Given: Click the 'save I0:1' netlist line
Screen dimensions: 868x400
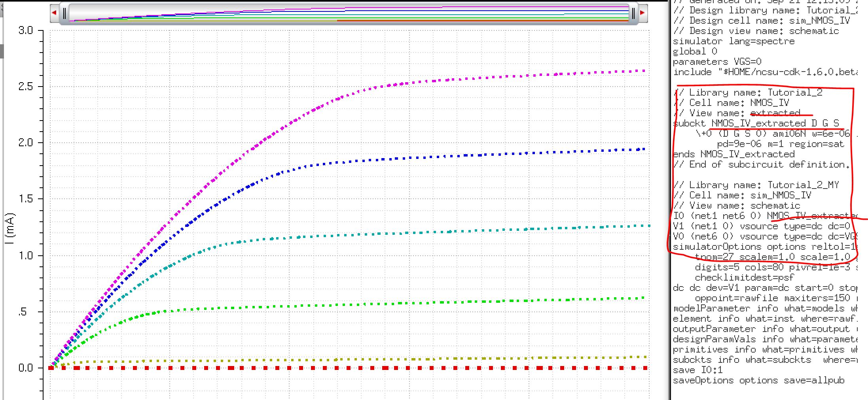Looking at the screenshot, I should click(x=697, y=370).
